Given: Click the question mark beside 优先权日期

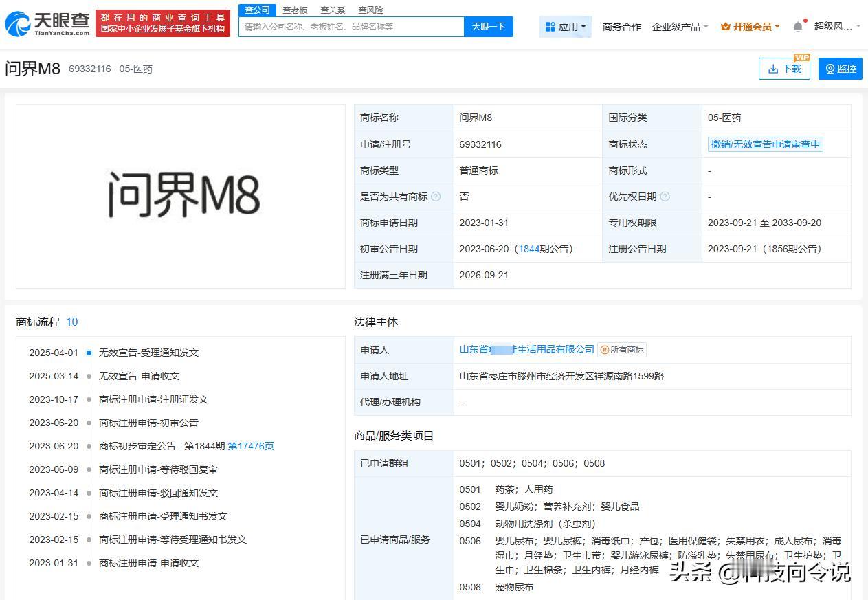Looking at the screenshot, I should tap(665, 197).
